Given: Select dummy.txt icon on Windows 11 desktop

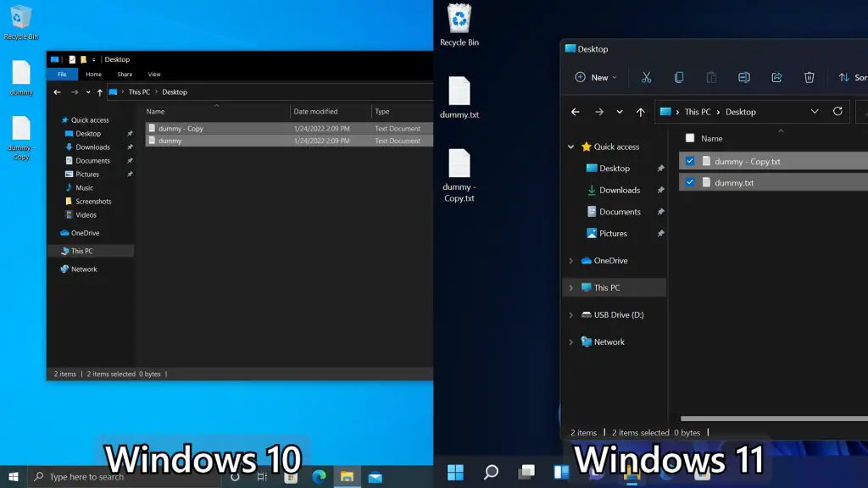Looking at the screenshot, I should (459, 97).
